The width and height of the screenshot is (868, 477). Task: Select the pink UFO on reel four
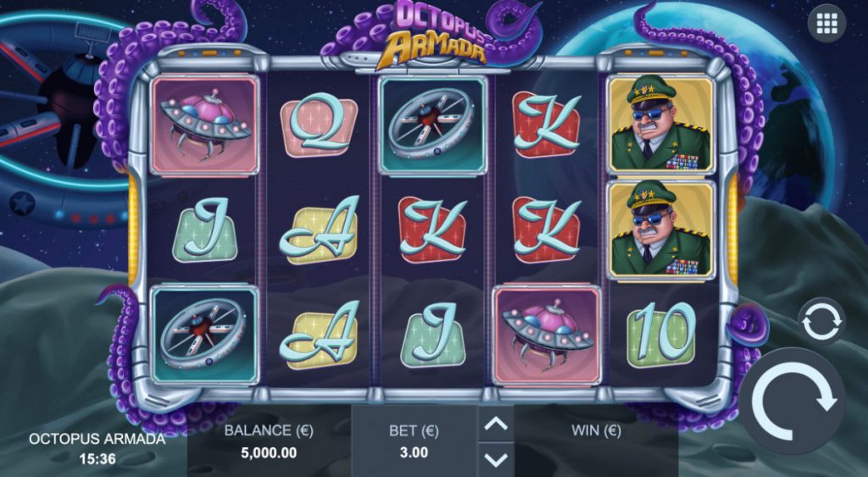point(547,336)
